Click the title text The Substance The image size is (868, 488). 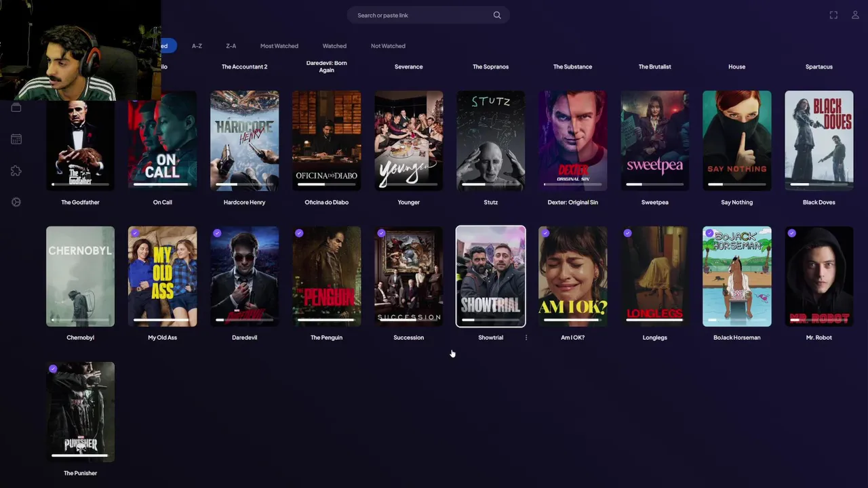pyautogui.click(x=572, y=66)
